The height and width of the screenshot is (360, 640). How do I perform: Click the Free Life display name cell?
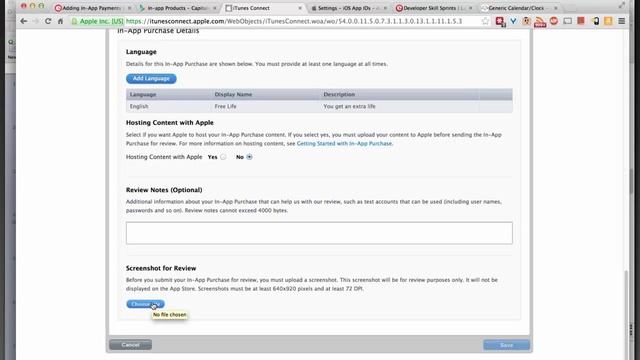coord(225,106)
